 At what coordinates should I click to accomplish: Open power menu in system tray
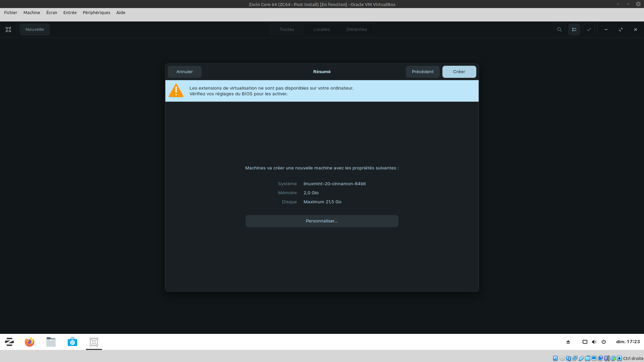(x=604, y=342)
